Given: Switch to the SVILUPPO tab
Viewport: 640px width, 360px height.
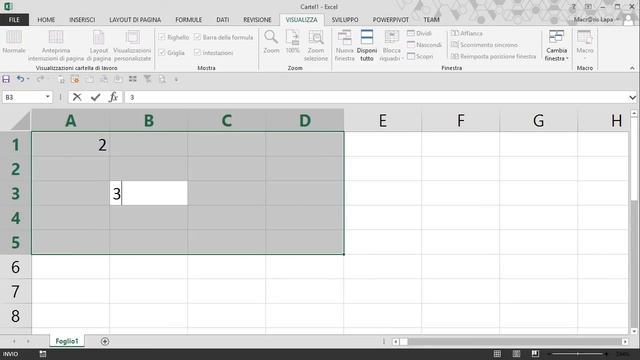Looking at the screenshot, I should (345, 20).
